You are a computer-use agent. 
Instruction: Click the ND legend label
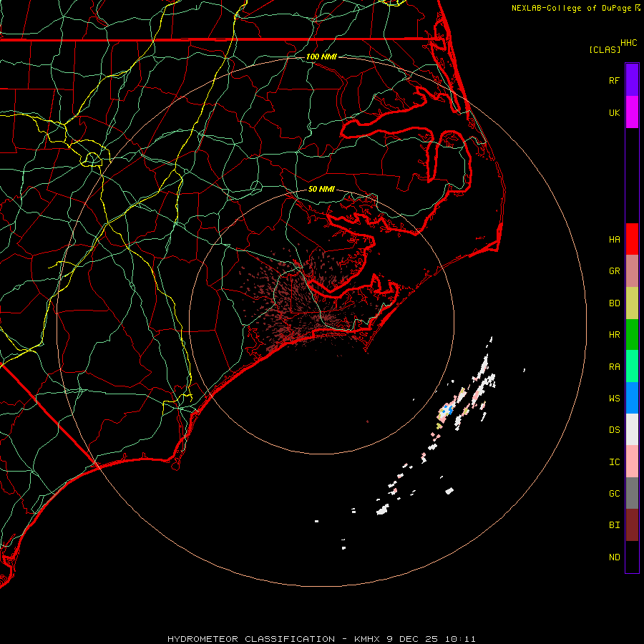(x=614, y=557)
